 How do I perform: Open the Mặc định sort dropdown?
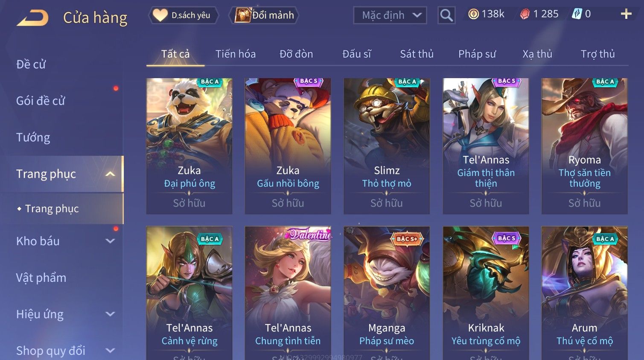390,15
